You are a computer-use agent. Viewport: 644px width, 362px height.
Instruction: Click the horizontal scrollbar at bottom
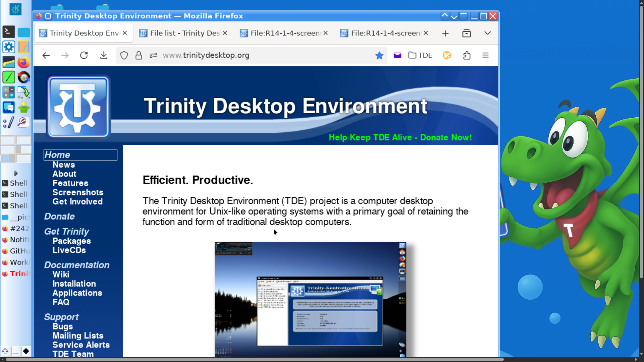[255, 359]
